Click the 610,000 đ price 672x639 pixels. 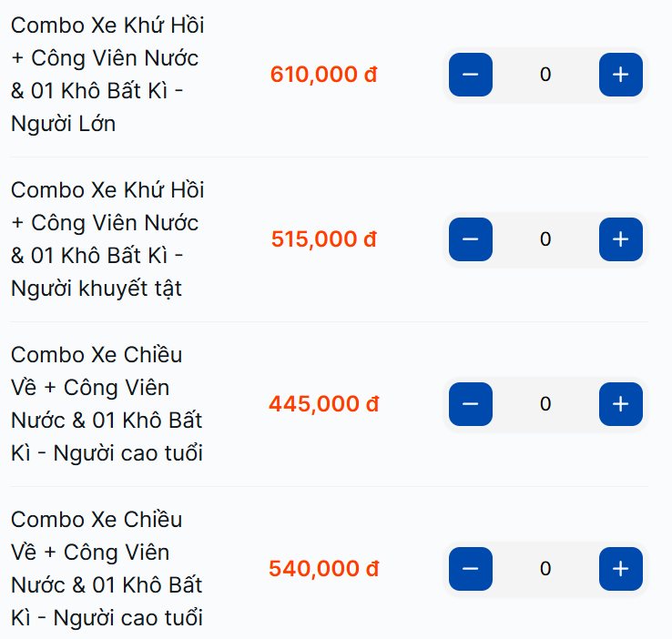coord(323,75)
